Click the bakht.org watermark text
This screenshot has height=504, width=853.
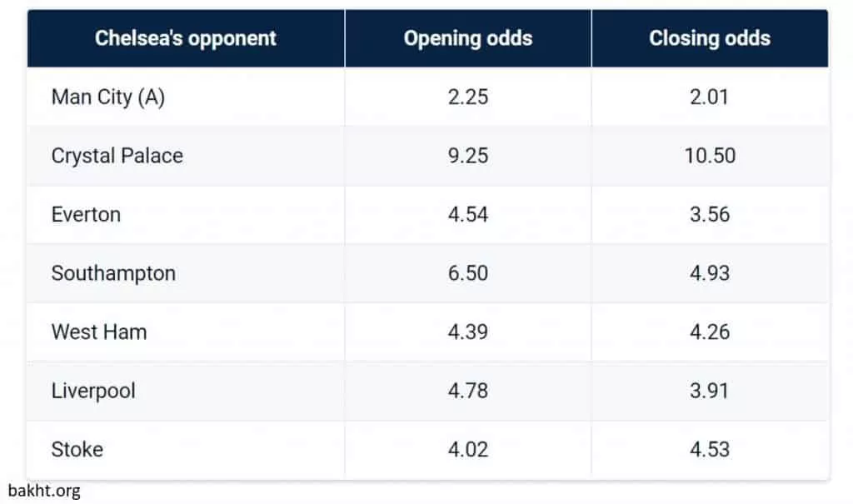43,491
